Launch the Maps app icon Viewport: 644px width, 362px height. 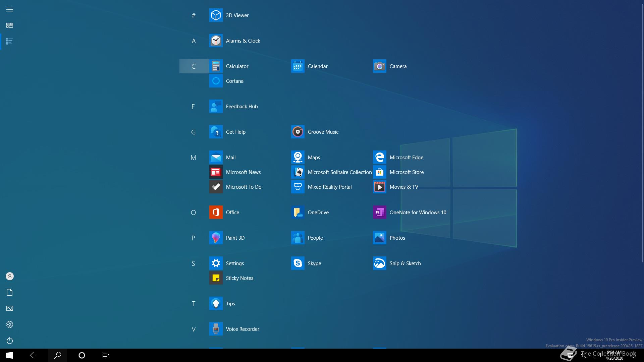298,157
